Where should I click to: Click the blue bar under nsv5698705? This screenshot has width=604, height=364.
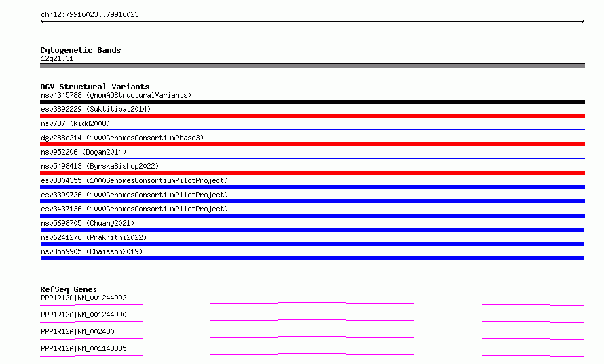312,230
